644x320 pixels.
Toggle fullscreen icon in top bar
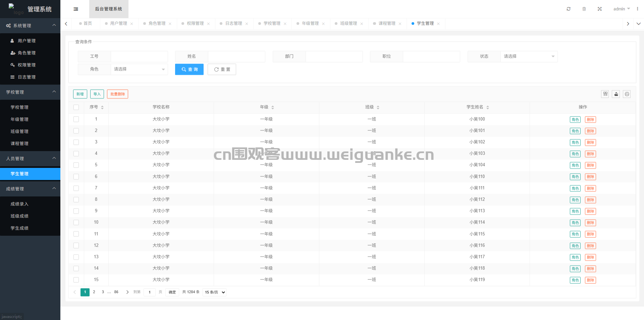tap(600, 9)
